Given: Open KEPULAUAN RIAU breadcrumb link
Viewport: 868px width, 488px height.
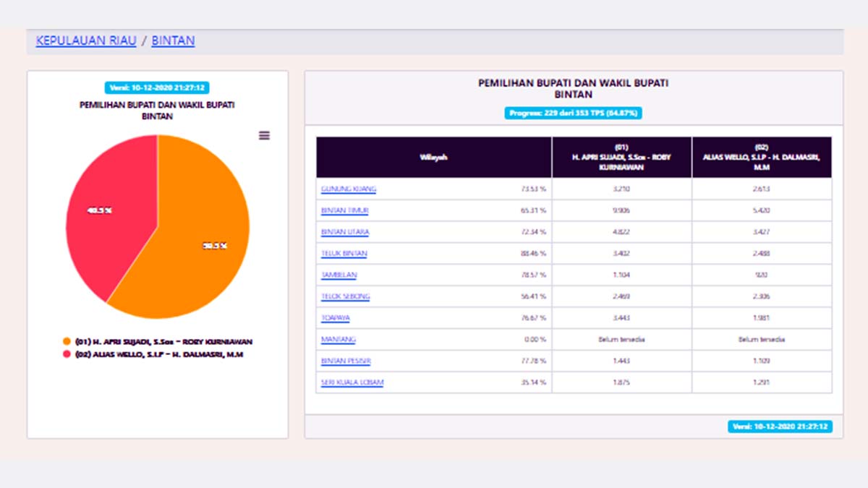Looking at the screenshot, I should pos(86,40).
